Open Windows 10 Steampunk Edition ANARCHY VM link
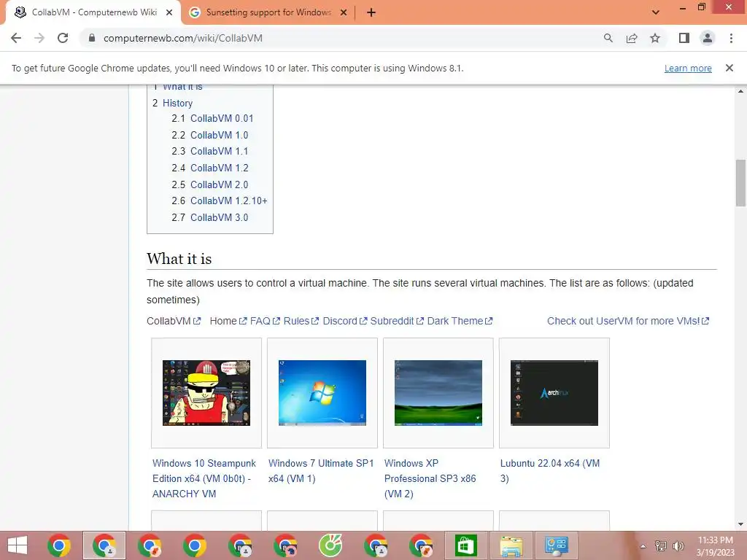 click(204, 478)
